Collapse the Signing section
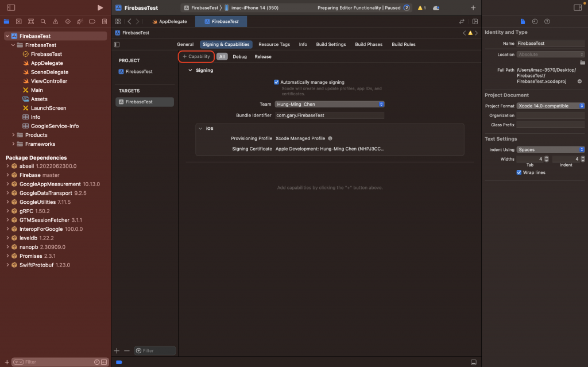This screenshot has width=588, height=367. [190, 70]
